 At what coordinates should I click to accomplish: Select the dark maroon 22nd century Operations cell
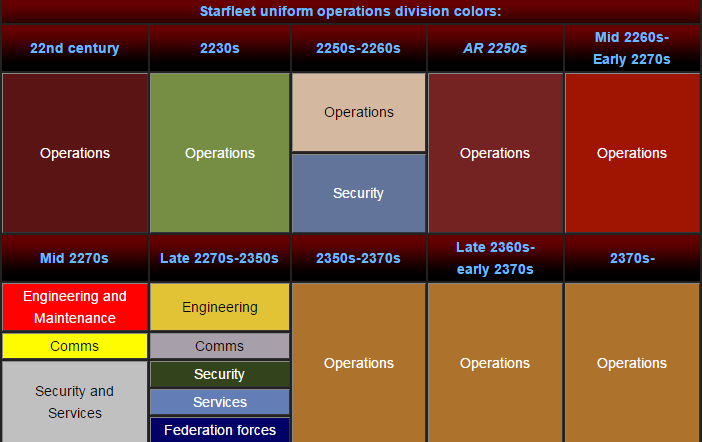[x=75, y=153]
